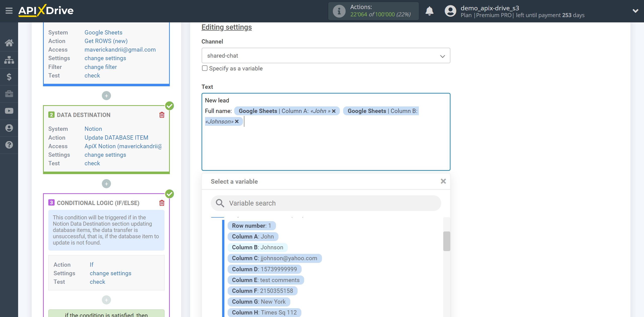This screenshot has height=317, width=644.
Task: Open the Notion system link
Action: 93,129
